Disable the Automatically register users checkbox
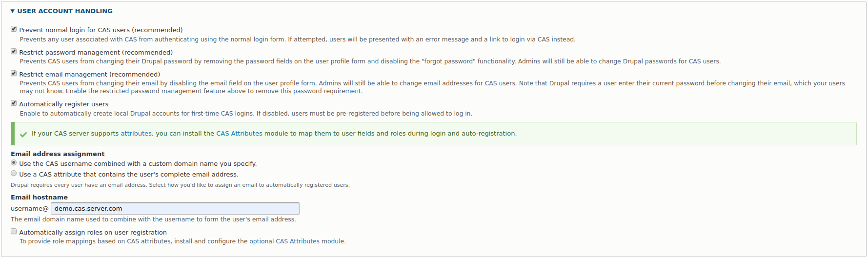868x258 pixels. pyautogui.click(x=14, y=103)
